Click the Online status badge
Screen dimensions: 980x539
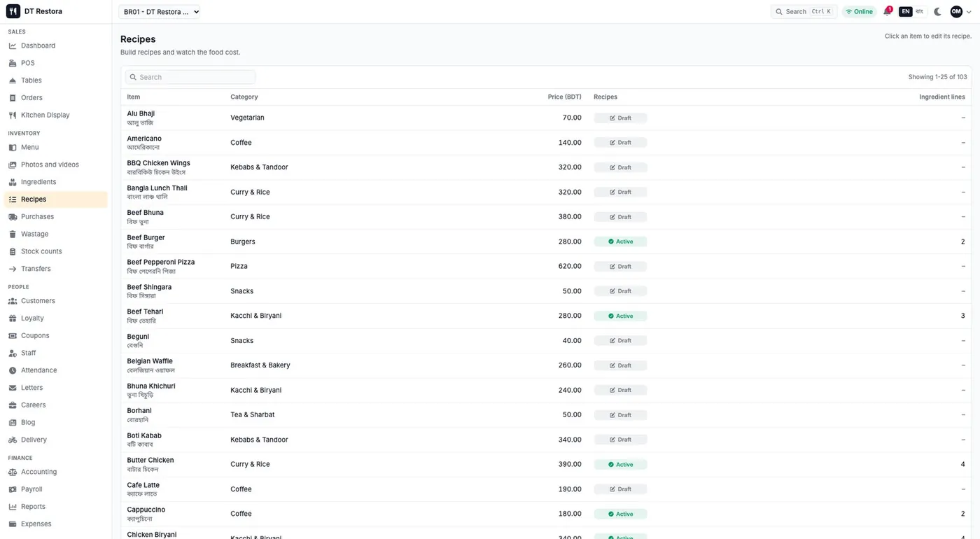(x=859, y=12)
